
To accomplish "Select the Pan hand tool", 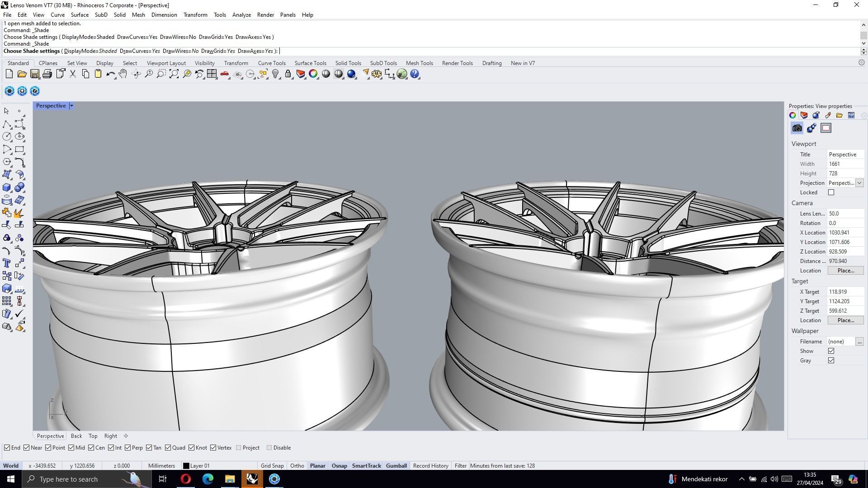I will coord(123,74).
